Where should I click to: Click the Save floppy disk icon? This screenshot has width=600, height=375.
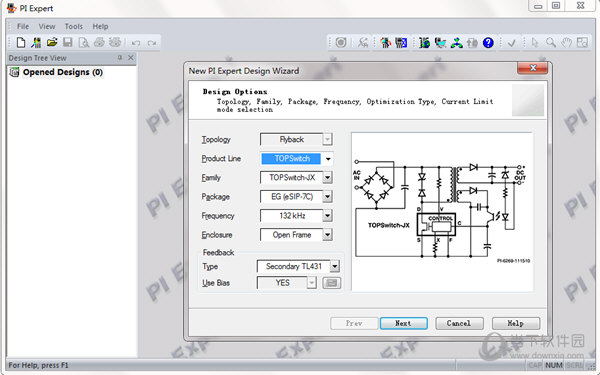click(x=68, y=42)
